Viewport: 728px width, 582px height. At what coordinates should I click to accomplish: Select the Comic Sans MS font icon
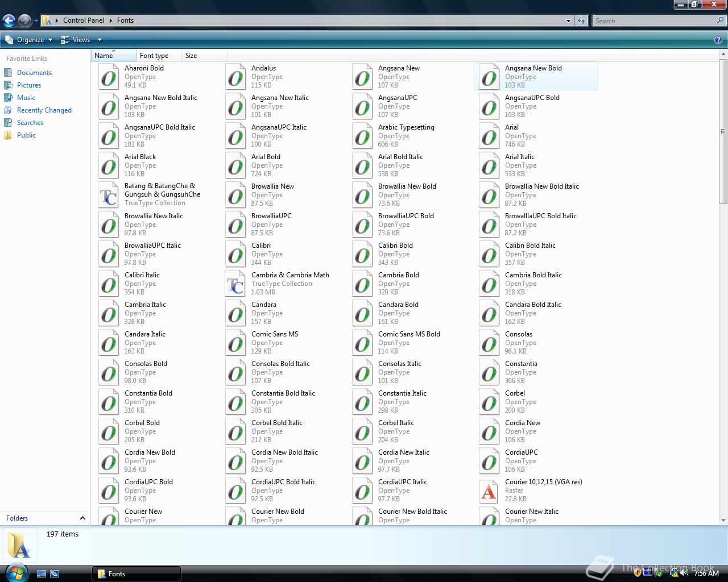pos(235,343)
